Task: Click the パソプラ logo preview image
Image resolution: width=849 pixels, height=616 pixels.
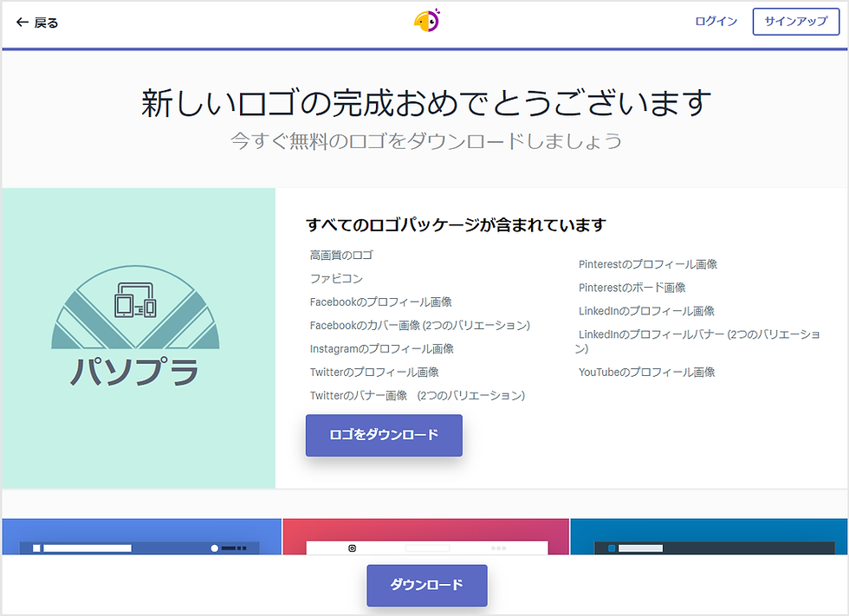Action: tap(139, 338)
